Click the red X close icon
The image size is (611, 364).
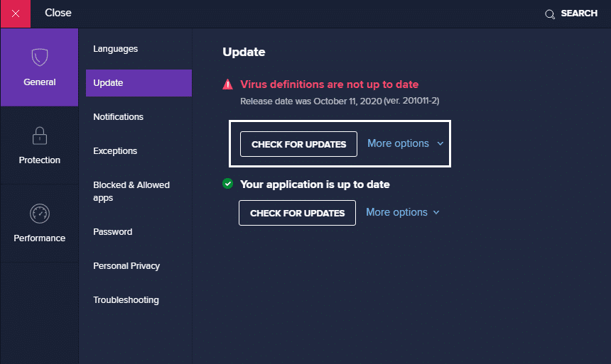pyautogui.click(x=15, y=13)
